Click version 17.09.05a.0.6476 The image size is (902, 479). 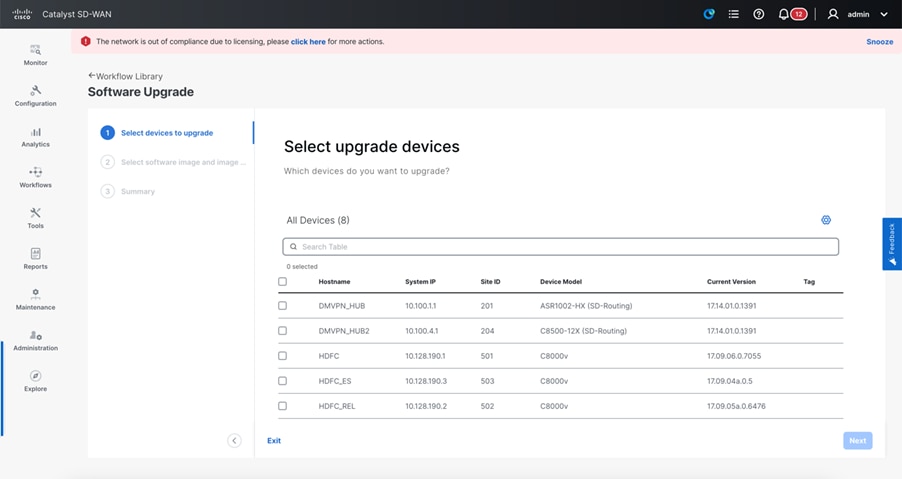coord(736,406)
